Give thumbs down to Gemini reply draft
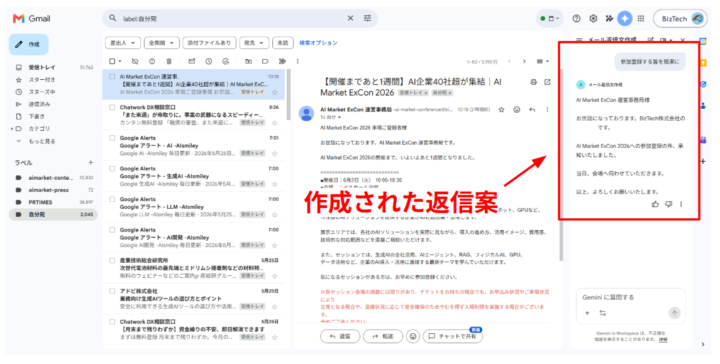Image resolution: width=720 pixels, height=364 pixels. [x=669, y=204]
